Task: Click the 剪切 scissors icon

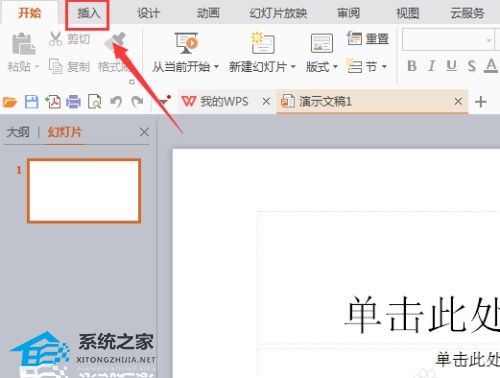Action: pos(55,39)
